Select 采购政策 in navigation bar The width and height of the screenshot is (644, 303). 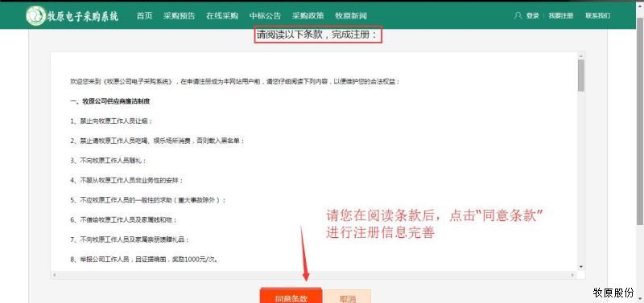[x=308, y=16]
